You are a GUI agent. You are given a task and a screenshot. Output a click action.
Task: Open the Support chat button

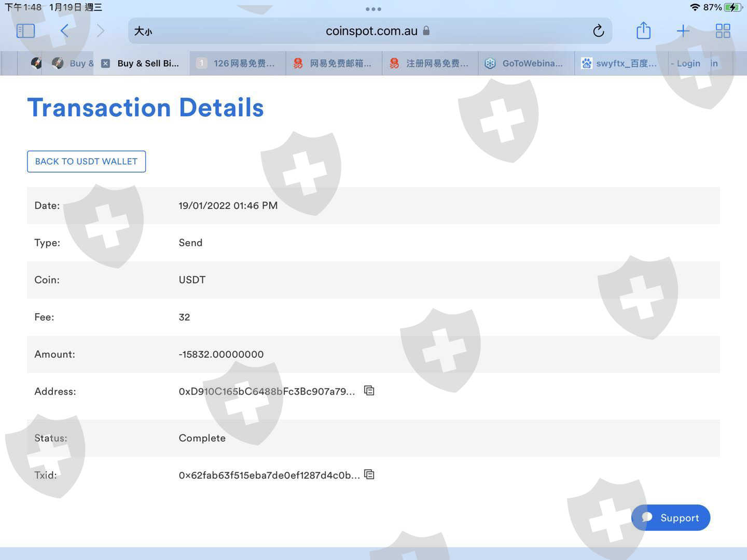(x=671, y=517)
